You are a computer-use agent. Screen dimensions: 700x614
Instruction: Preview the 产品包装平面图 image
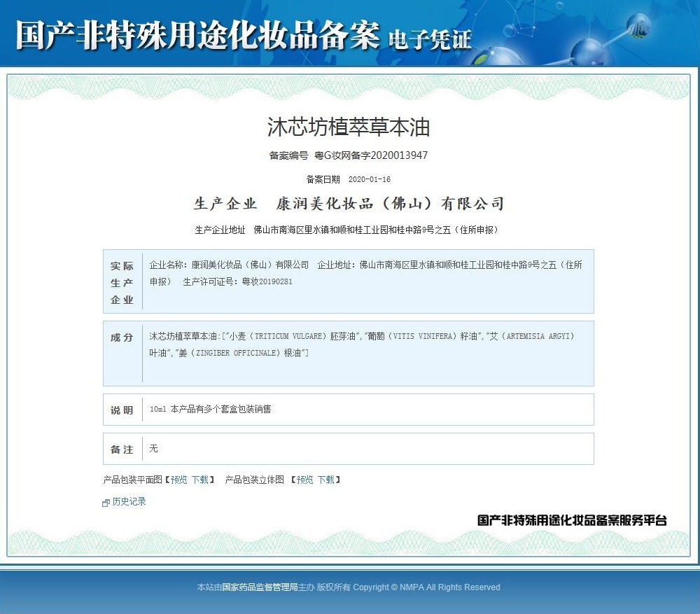pyautogui.click(x=179, y=480)
